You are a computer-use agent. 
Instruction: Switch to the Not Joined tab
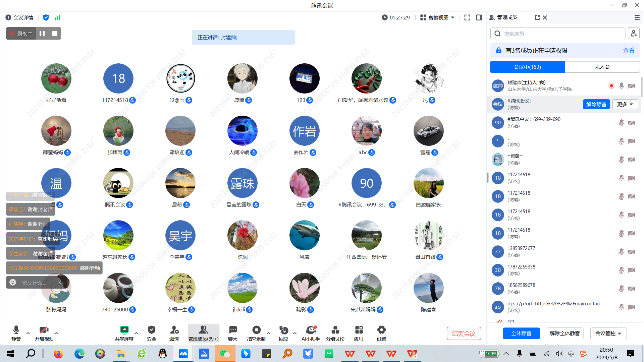(602, 67)
